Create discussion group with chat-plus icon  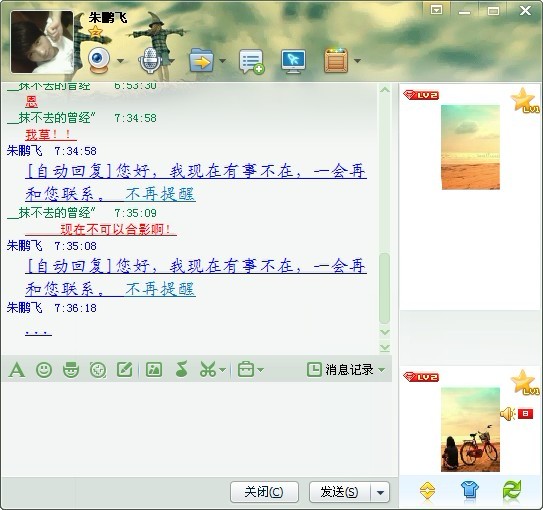pos(251,62)
